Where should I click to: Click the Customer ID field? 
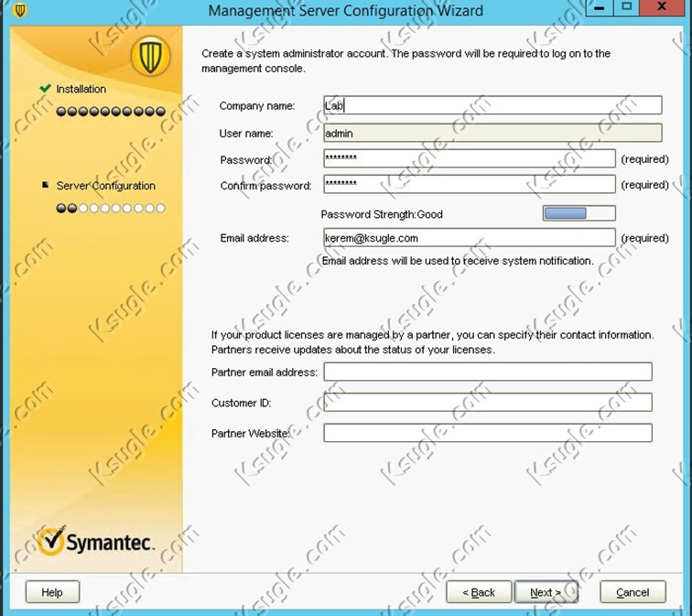pyautogui.click(x=488, y=402)
